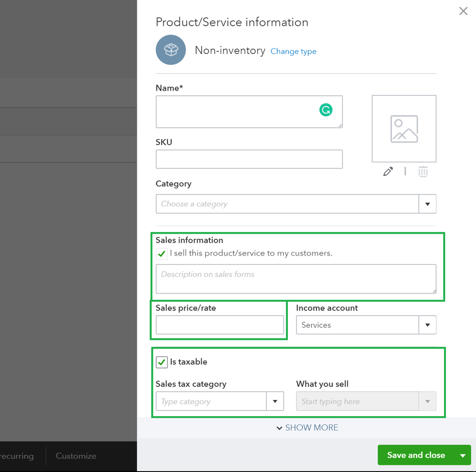Toggle the Is taxable checkbox

click(x=162, y=362)
